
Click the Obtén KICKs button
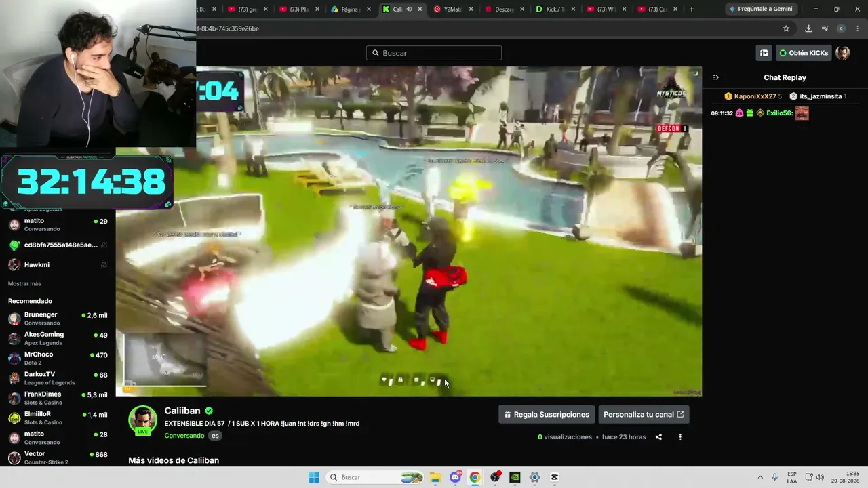804,53
